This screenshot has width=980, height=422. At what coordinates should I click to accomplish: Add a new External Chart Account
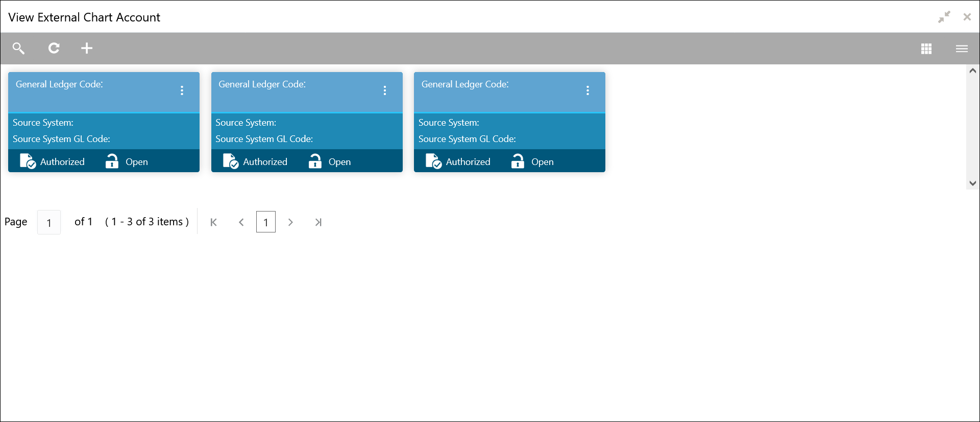(87, 48)
